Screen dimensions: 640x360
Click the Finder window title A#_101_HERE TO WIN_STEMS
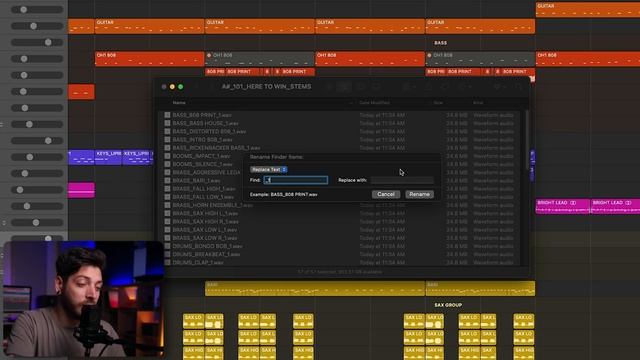pos(266,87)
